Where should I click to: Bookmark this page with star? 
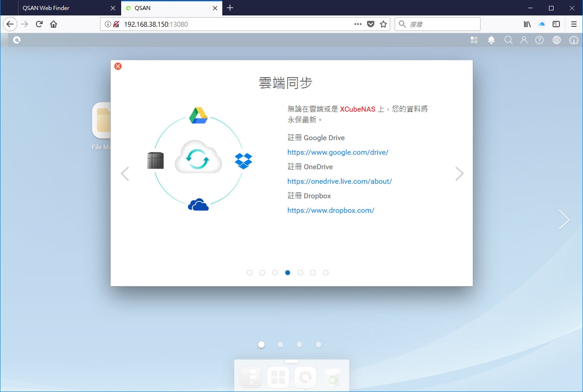pos(383,24)
